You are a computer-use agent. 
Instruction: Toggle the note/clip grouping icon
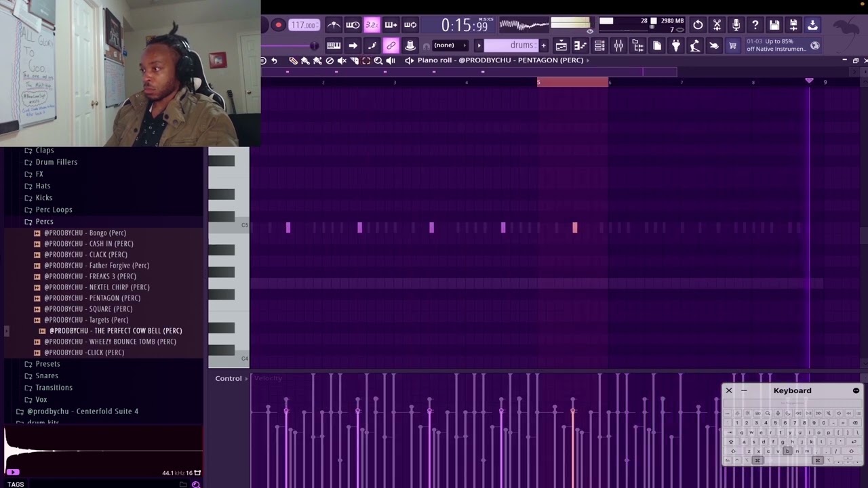coord(372,45)
